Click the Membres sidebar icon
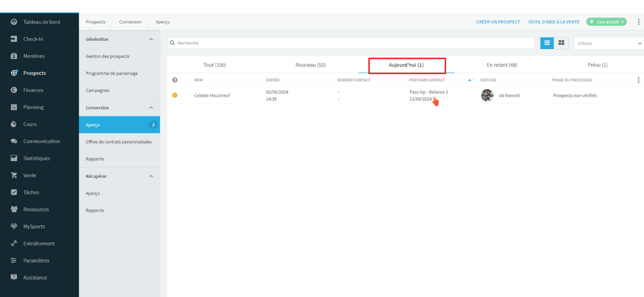This screenshot has height=297, width=644. [14, 56]
